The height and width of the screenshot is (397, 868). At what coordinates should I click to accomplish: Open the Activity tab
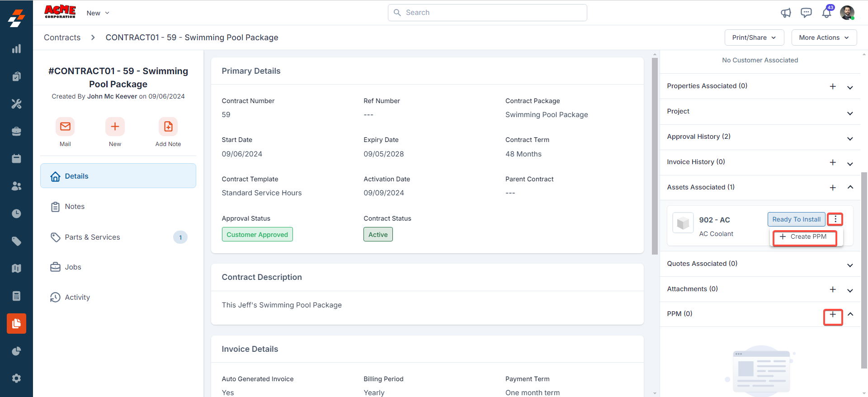tap(77, 297)
